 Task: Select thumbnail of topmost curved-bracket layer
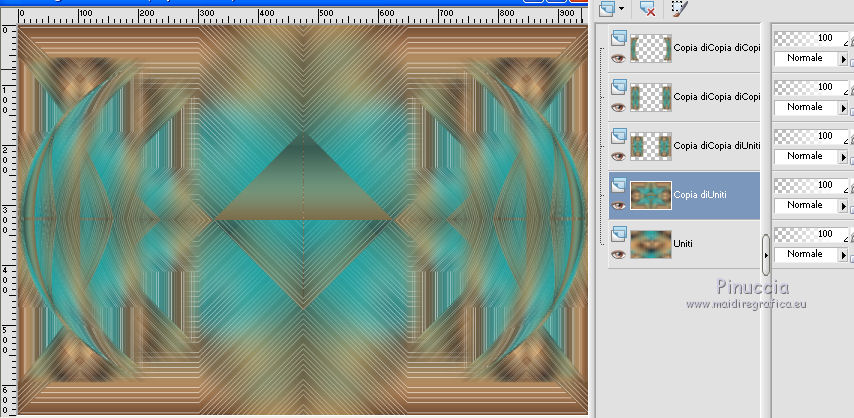(x=651, y=48)
